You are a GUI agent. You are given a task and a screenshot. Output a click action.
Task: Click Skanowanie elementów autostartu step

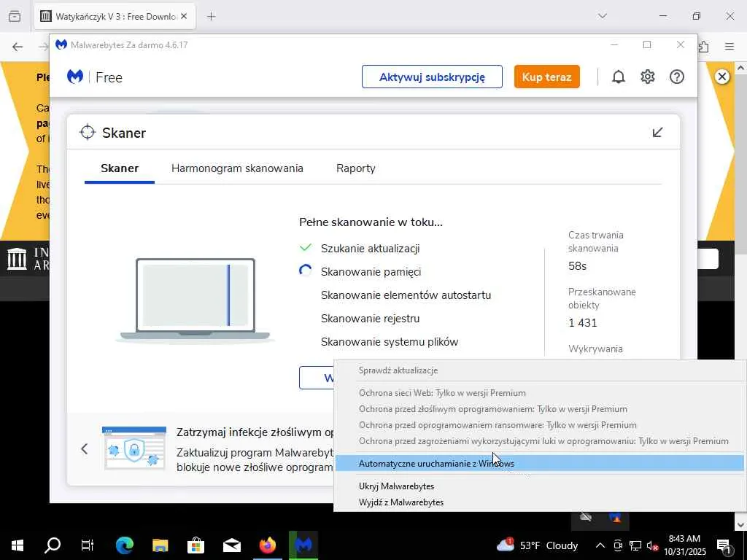pos(406,295)
